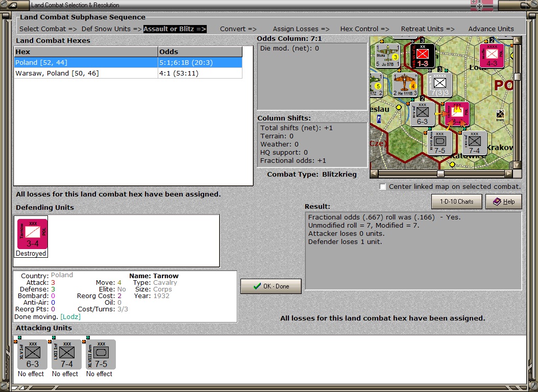Click the Die mod. (net): 0 text
538x392 pixels.
coord(289,48)
